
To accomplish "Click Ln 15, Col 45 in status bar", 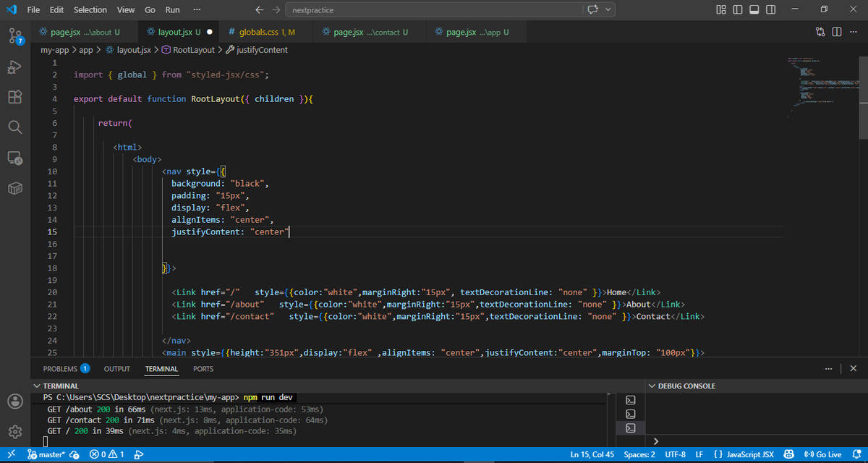I will (x=593, y=455).
